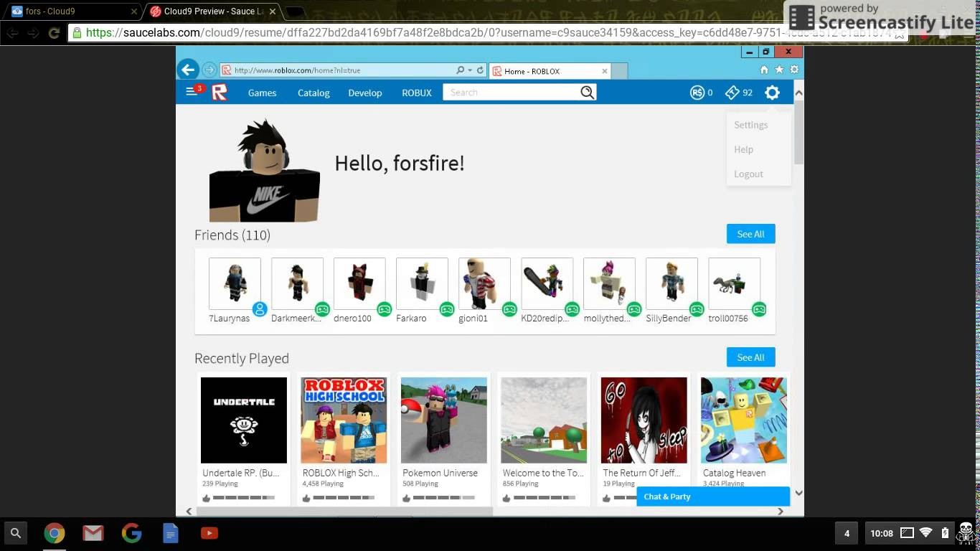This screenshot has width=980, height=551.
Task: Open the Chat & Party bar
Action: tap(713, 496)
